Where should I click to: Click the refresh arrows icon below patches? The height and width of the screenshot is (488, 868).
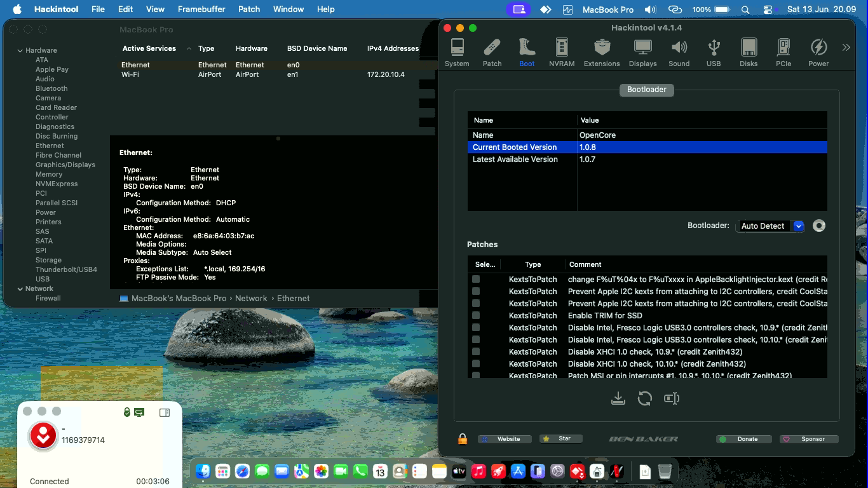645,398
